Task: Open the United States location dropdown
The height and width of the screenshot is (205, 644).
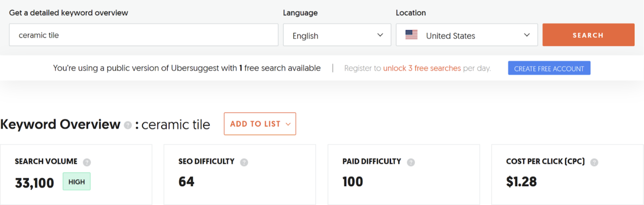Action: click(466, 35)
